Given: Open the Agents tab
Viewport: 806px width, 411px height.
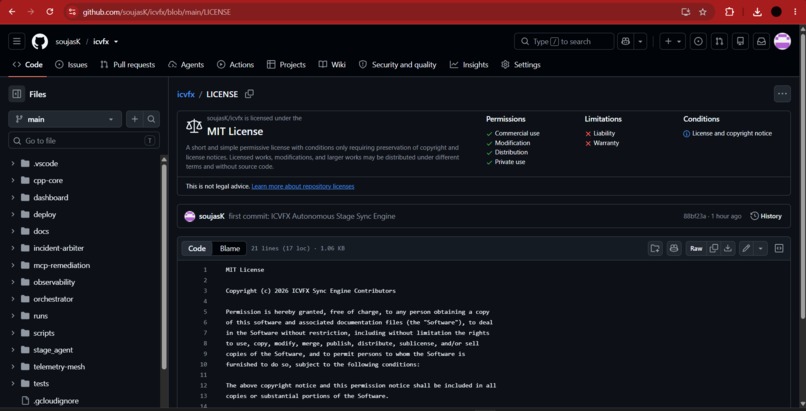Looking at the screenshot, I should (186, 65).
